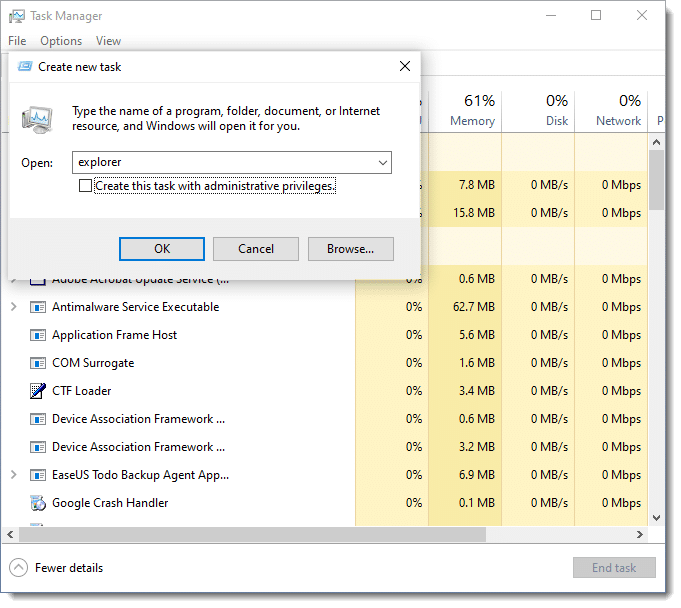Click the horizontal scrollbar right arrow
Image resolution: width=681 pixels, height=608 pixels.
point(640,535)
